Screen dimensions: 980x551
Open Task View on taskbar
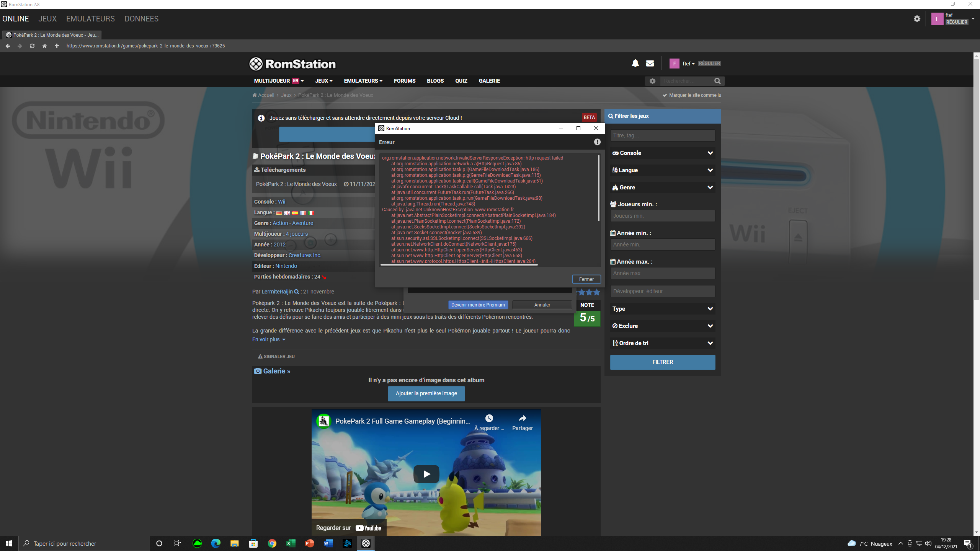[x=178, y=543]
